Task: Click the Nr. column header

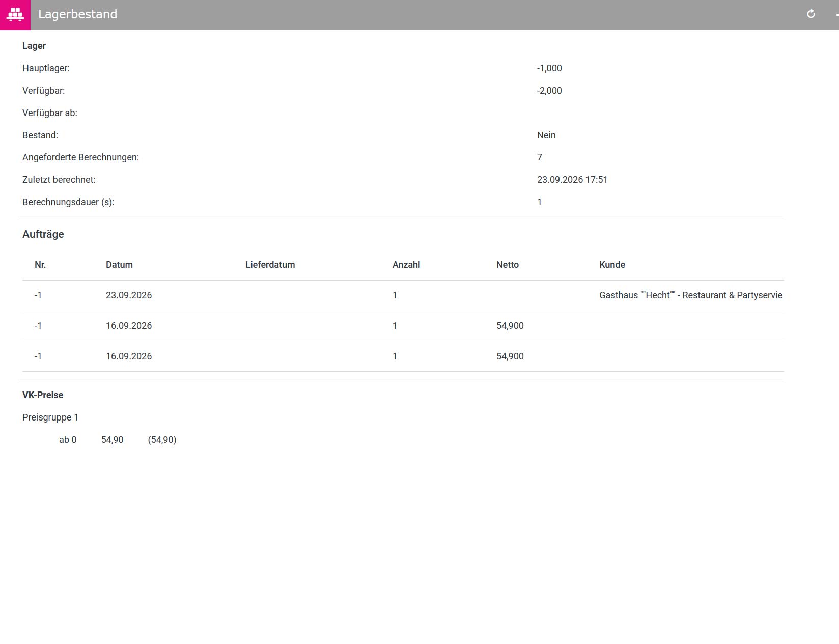Action: click(40, 265)
